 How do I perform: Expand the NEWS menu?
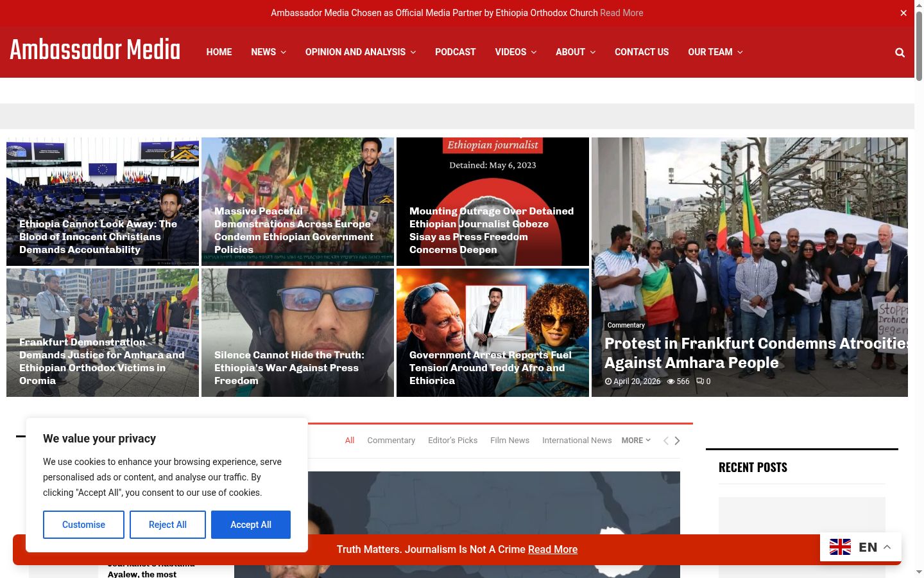(x=268, y=52)
